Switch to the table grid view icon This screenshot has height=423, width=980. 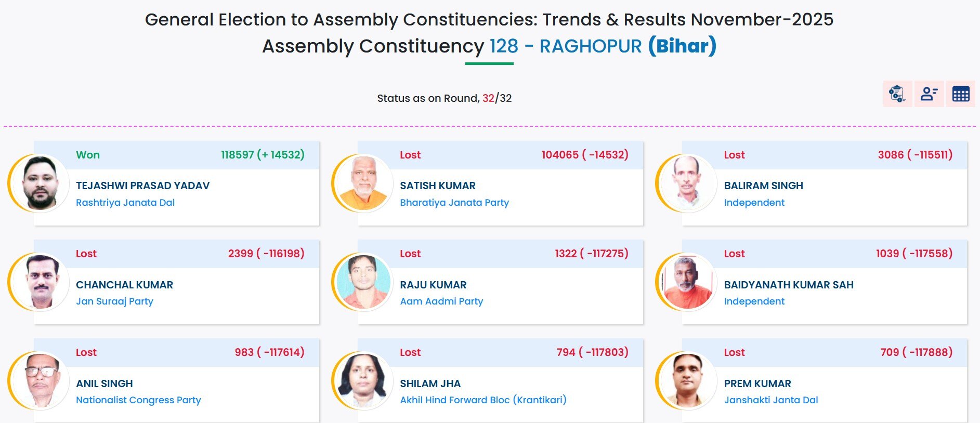[960, 94]
